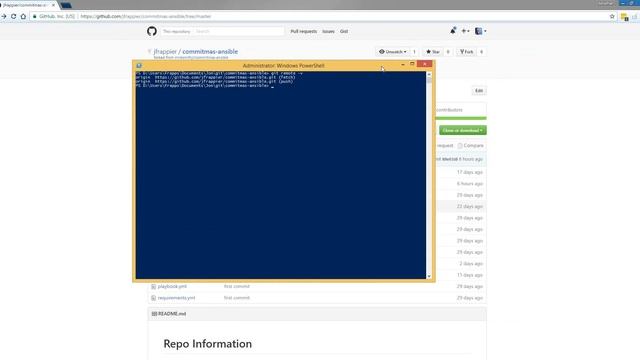Viewport: 640px width, 360px height.
Task: Click the PowerShell command prompt line
Action: coord(205,86)
